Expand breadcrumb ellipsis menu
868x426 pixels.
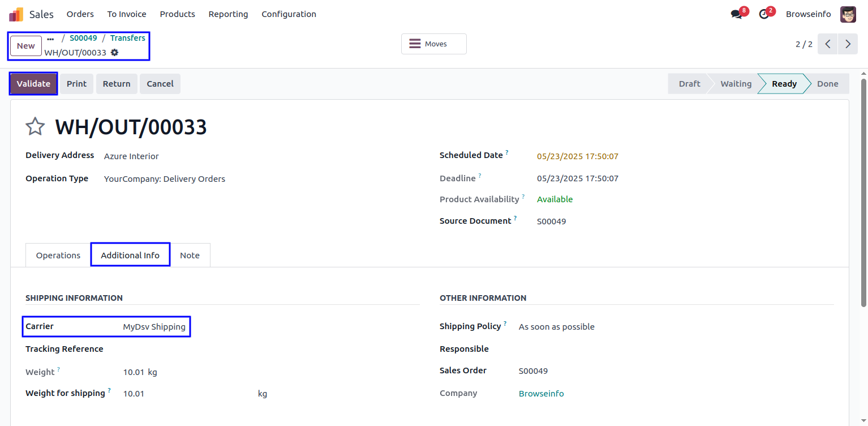click(50, 39)
